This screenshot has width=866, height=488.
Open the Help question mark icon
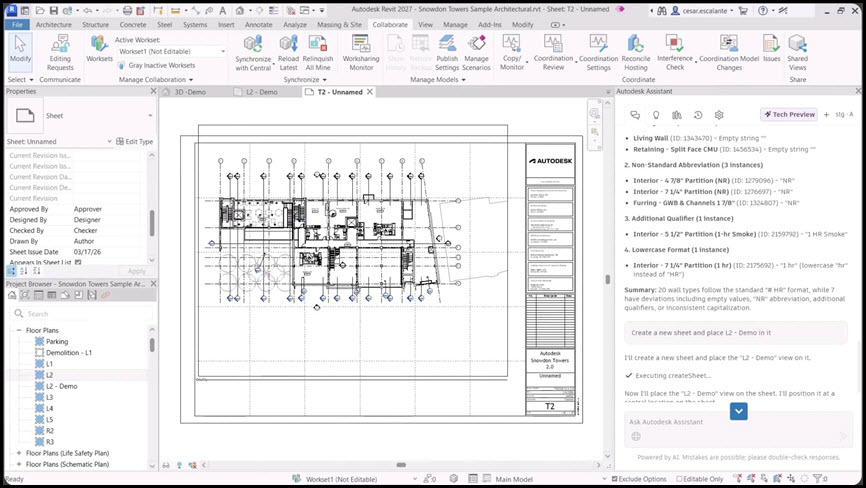click(x=763, y=10)
